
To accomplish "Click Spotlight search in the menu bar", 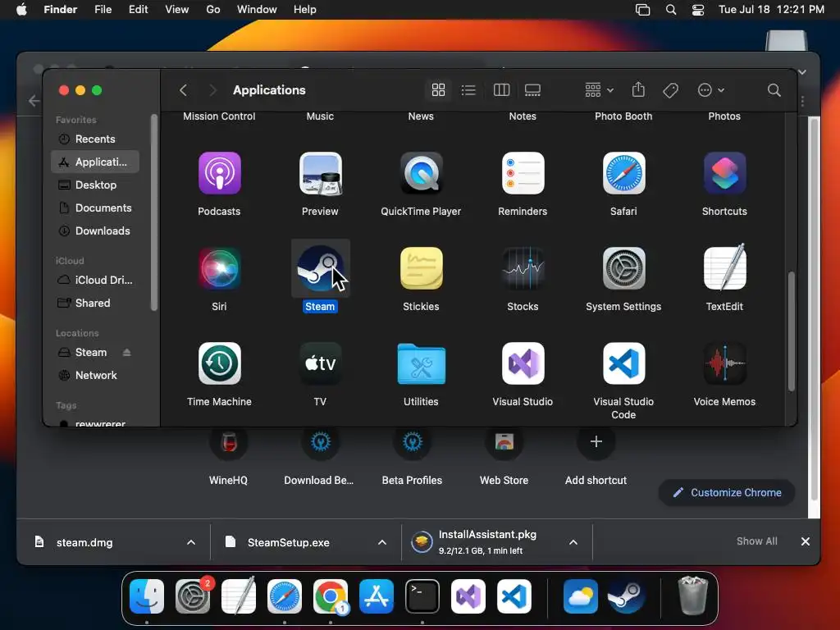I will (x=671, y=10).
